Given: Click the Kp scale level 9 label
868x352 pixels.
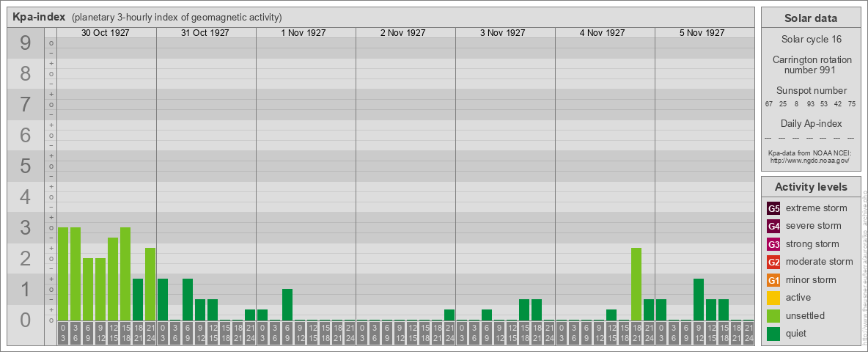Looking at the screenshot, I should click(x=25, y=43).
